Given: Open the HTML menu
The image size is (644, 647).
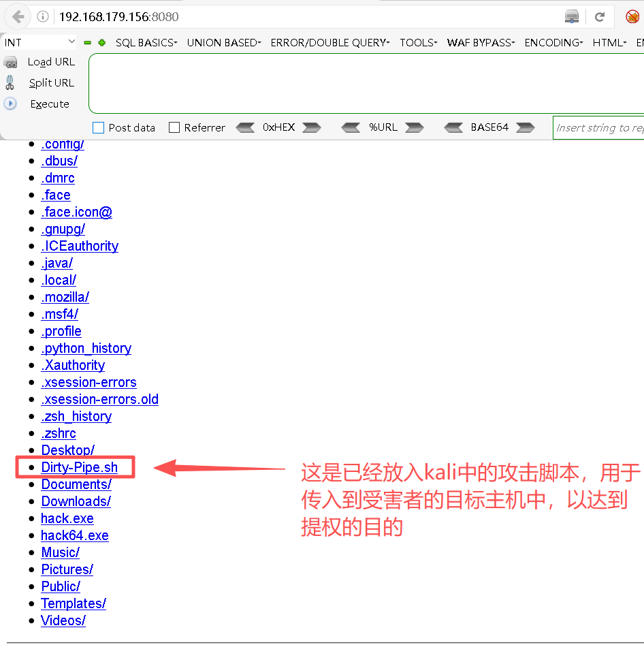Looking at the screenshot, I should [x=609, y=42].
